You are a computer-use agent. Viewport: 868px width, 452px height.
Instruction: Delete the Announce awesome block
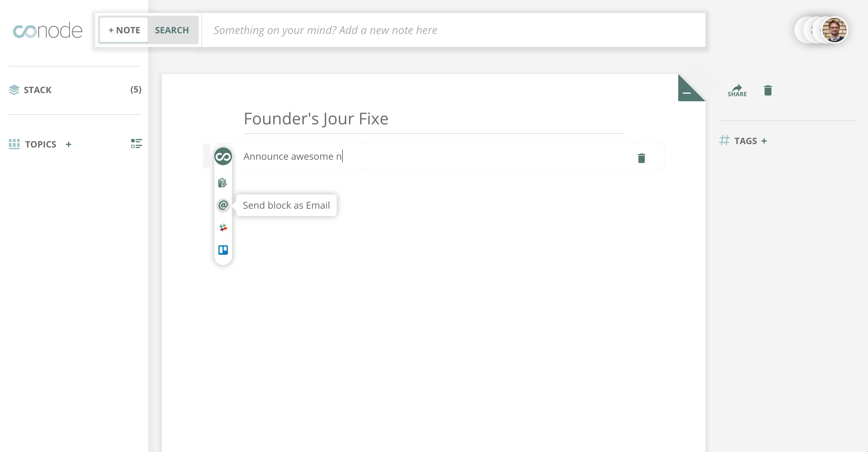click(641, 158)
